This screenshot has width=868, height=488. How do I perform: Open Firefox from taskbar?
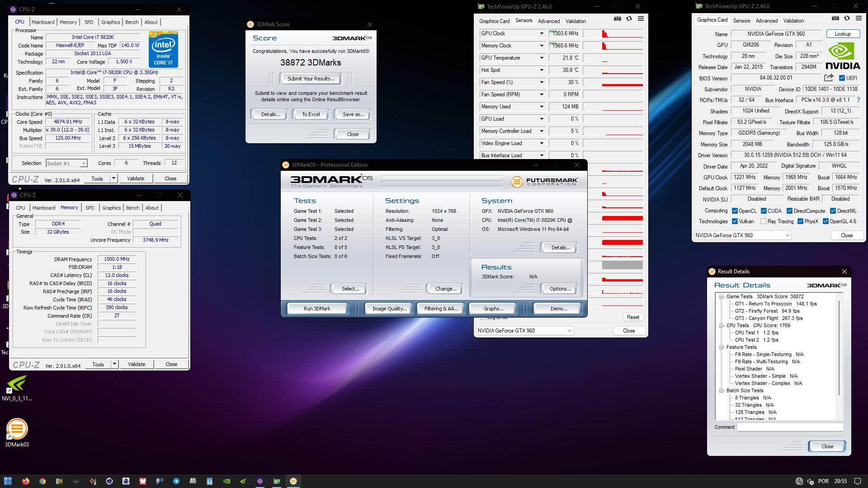click(x=26, y=481)
